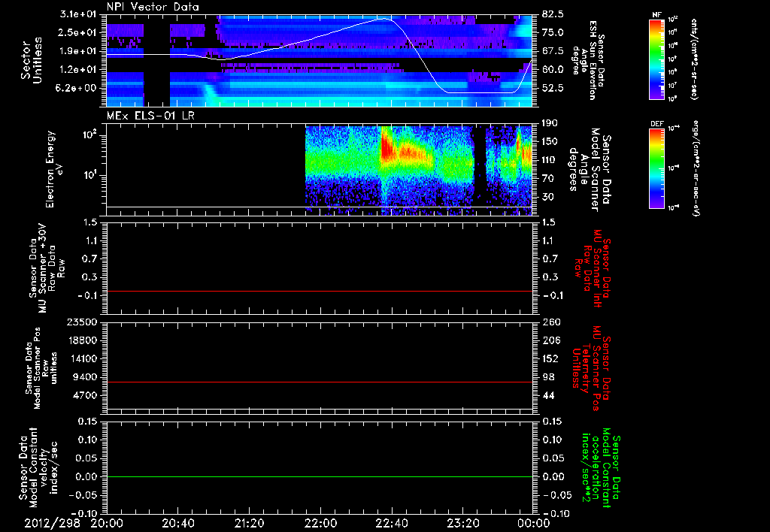Click the intense red electron burst near 22:40
This screenshot has width=770, height=532.
pos(387,147)
